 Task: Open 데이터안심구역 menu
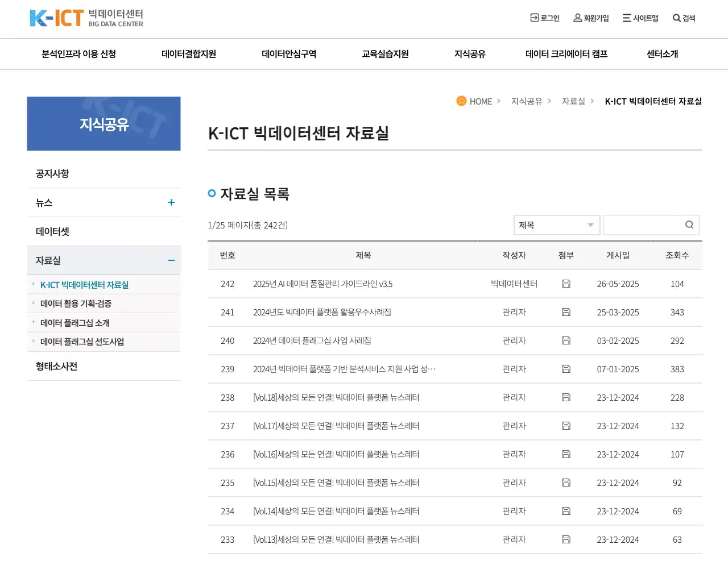289,54
